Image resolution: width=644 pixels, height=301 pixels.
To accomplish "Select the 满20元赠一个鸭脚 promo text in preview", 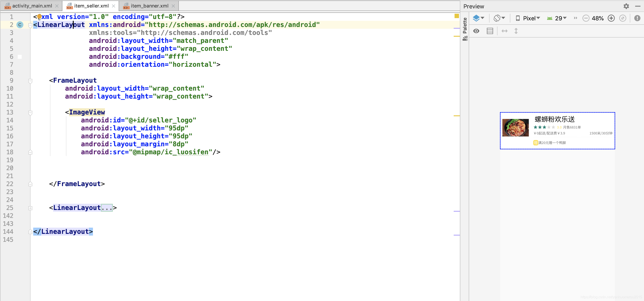I will tap(552, 143).
